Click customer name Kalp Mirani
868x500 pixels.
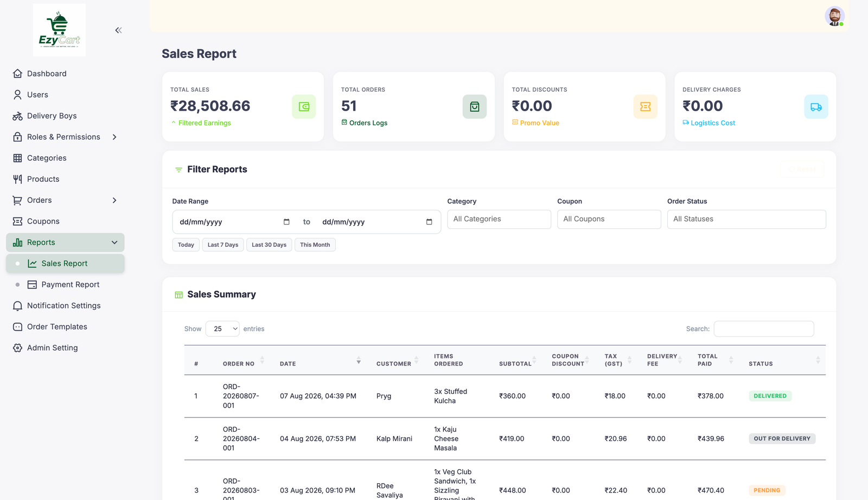394,439
